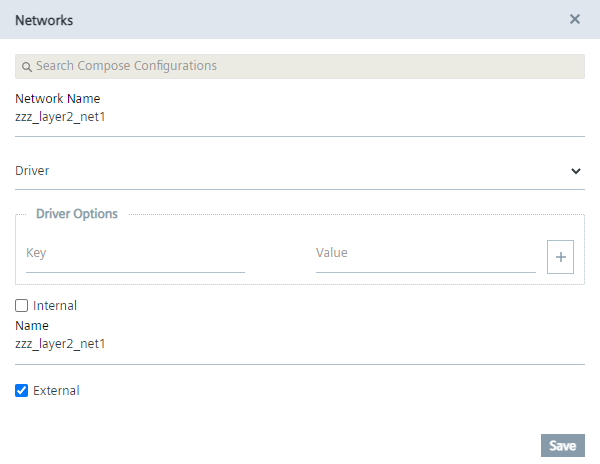Screen dimensions: 600x464
Task: Focus the driver option Key field
Action: 135,254
